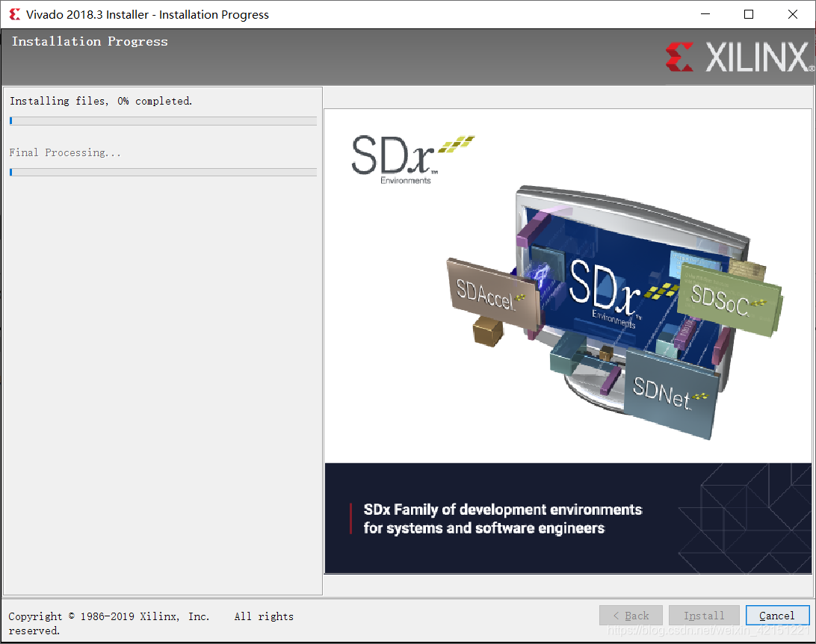816x644 pixels.
Task: Maximize the Vivado installer window
Action: coord(748,14)
